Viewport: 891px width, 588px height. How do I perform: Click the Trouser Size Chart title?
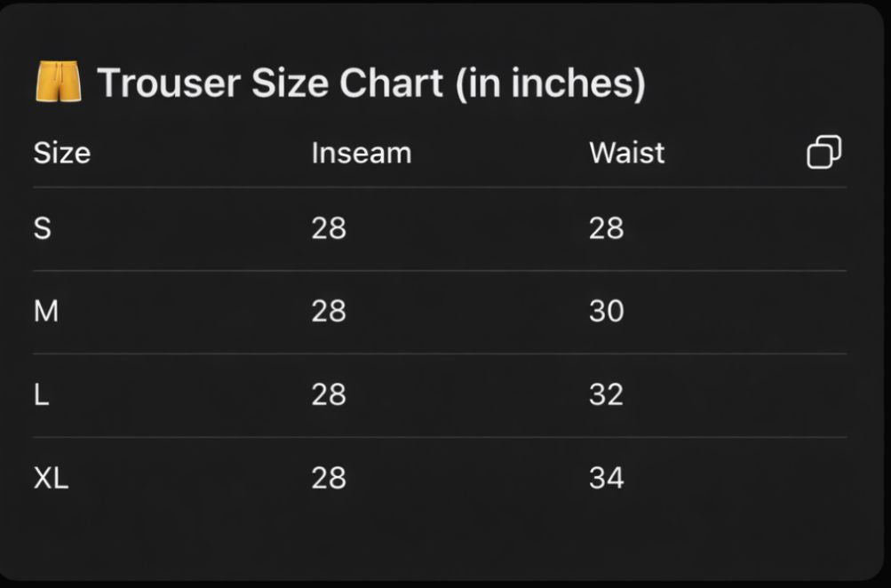[x=370, y=83]
